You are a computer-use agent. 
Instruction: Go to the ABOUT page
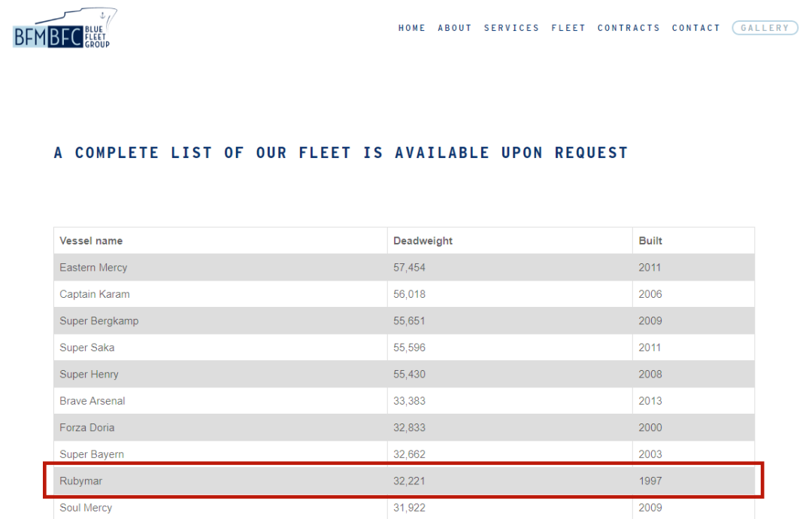point(455,28)
